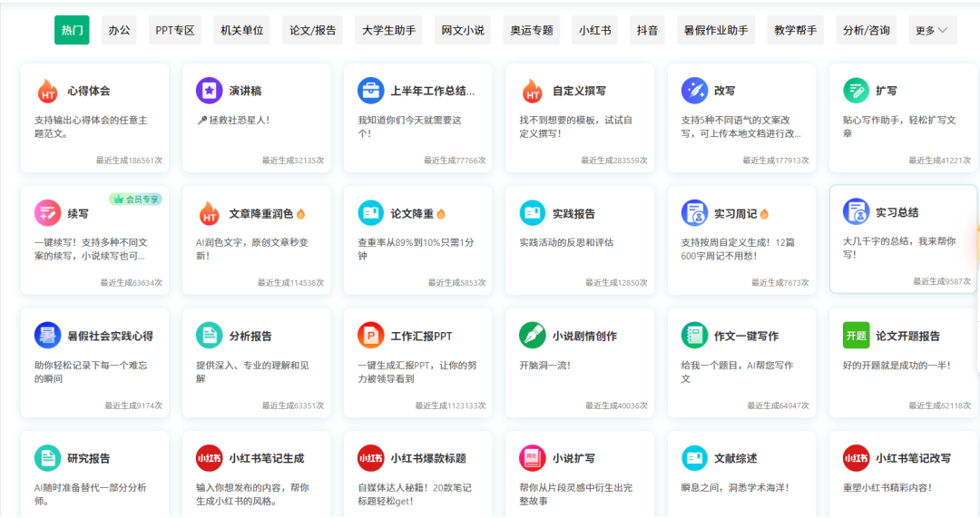
Task: Click the 实践报告 book icon
Action: click(533, 213)
